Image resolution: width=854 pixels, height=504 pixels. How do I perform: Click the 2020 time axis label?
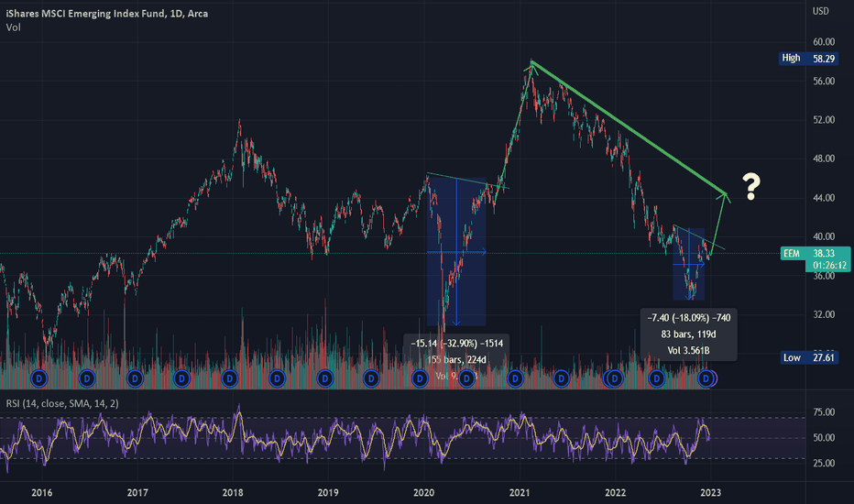click(423, 493)
